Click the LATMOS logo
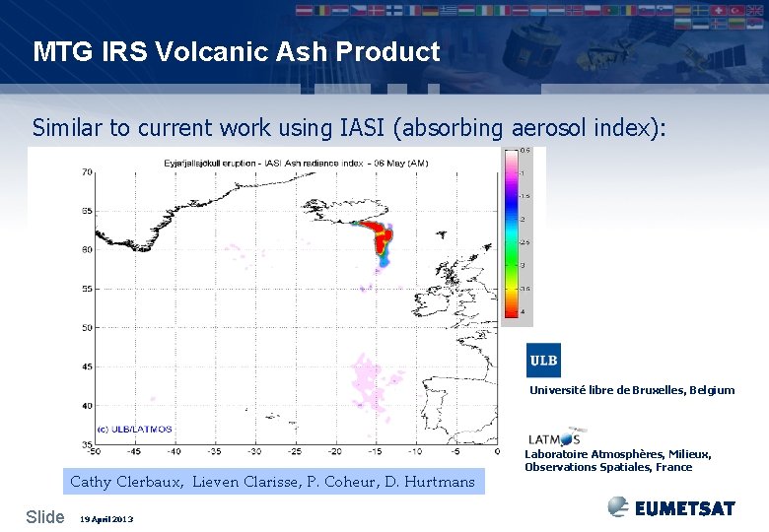 click(x=557, y=436)
